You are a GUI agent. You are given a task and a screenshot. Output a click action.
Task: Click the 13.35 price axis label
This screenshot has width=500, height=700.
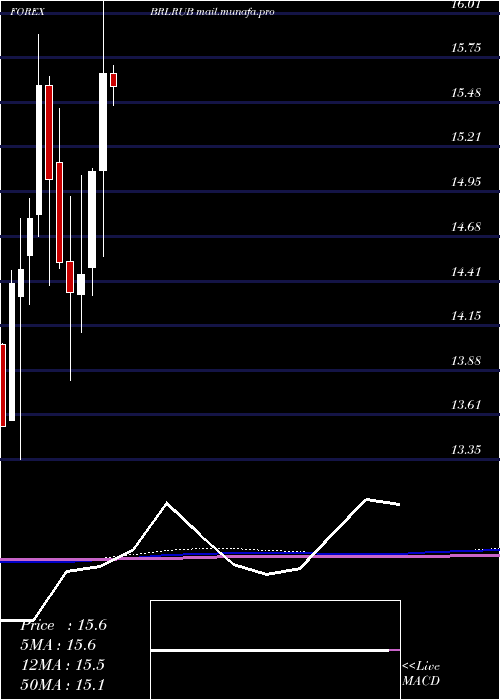466,450
